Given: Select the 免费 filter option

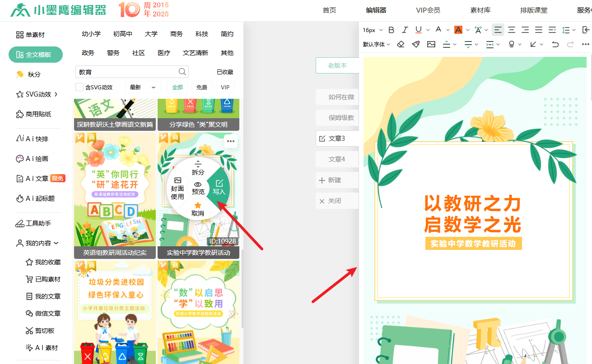Looking at the screenshot, I should point(201,87).
